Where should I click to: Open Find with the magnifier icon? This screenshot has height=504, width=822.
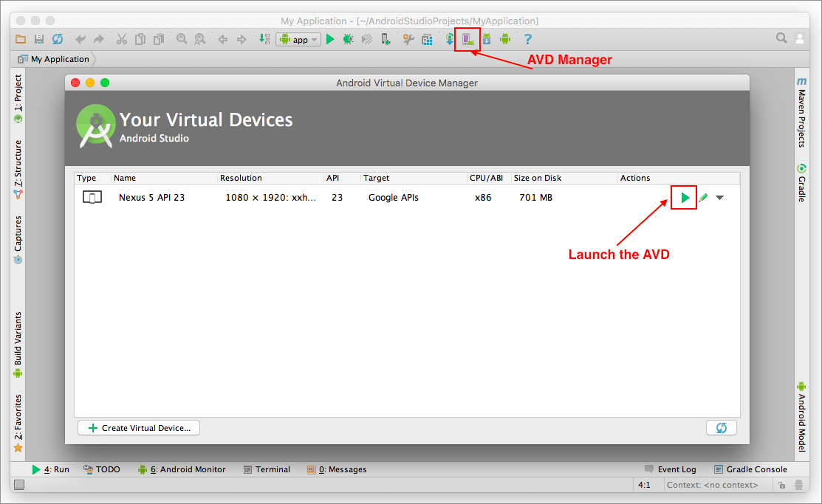coord(182,39)
